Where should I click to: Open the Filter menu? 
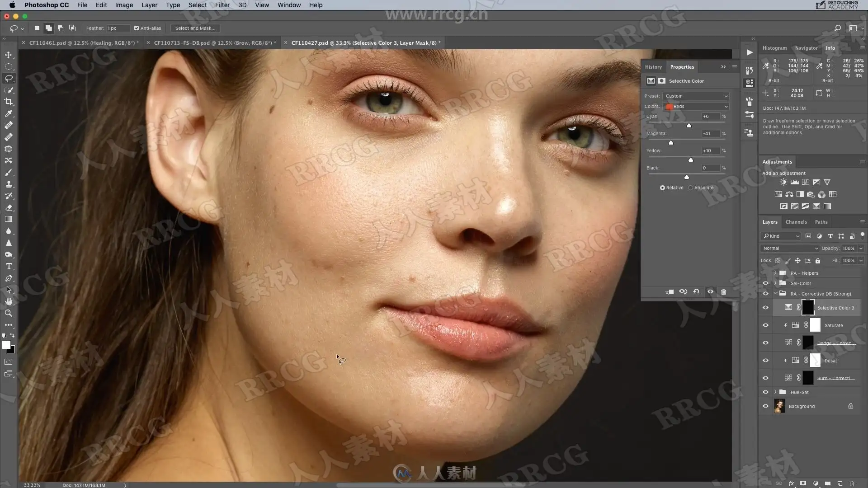pos(222,5)
